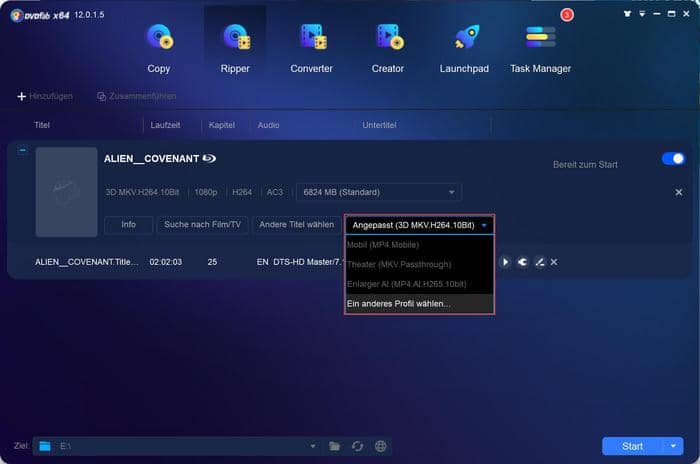Screen dimensions: 700x464
Task: Click the Untertitel column header
Action: tap(379, 125)
